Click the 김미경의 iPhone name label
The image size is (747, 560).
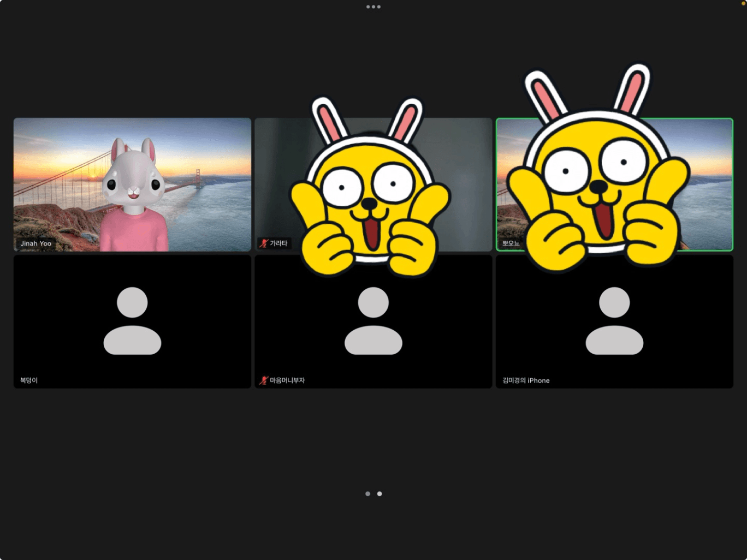(526, 380)
